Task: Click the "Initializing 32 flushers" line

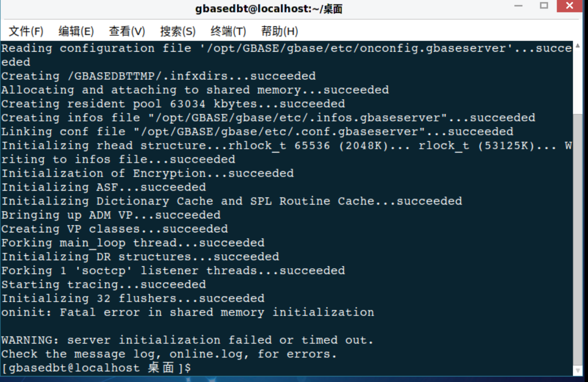Action: [133, 299]
